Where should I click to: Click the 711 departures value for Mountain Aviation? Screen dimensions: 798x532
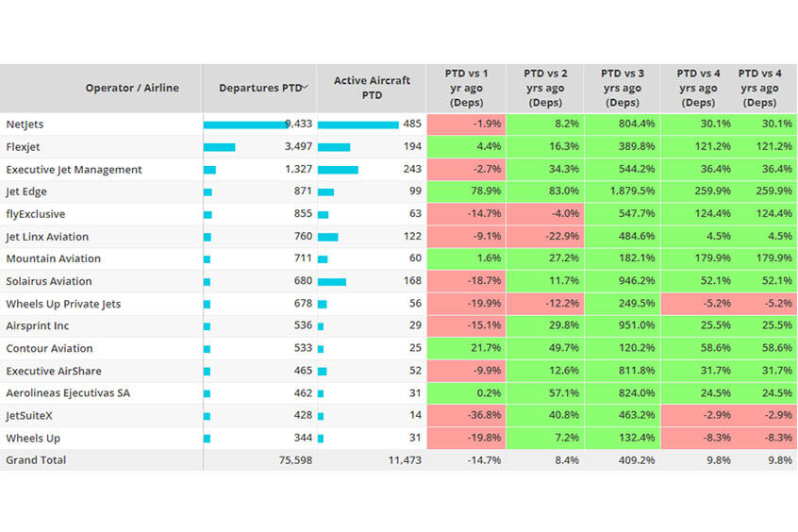303,258
